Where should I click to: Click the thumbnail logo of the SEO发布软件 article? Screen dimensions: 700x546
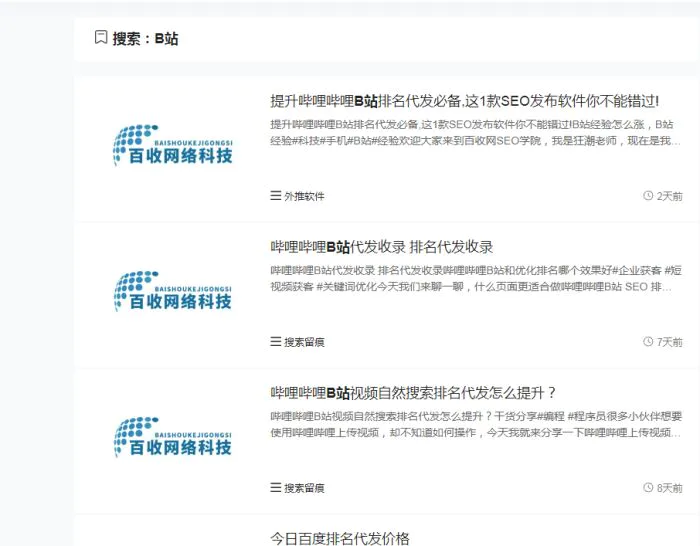click(x=173, y=146)
